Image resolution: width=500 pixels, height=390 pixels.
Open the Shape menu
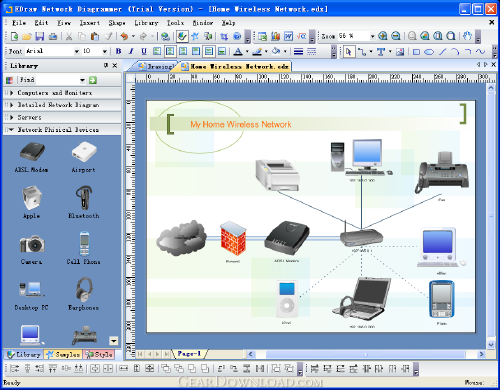click(117, 23)
